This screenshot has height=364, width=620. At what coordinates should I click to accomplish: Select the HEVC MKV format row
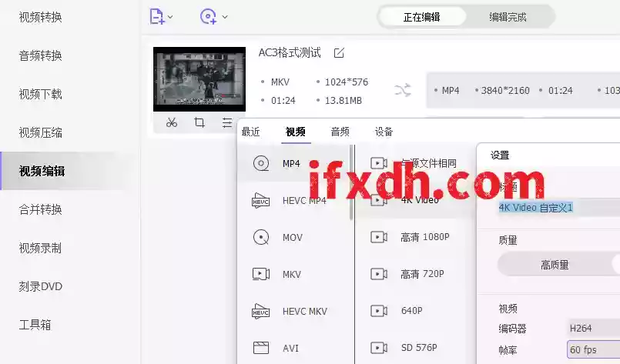[x=293, y=311]
